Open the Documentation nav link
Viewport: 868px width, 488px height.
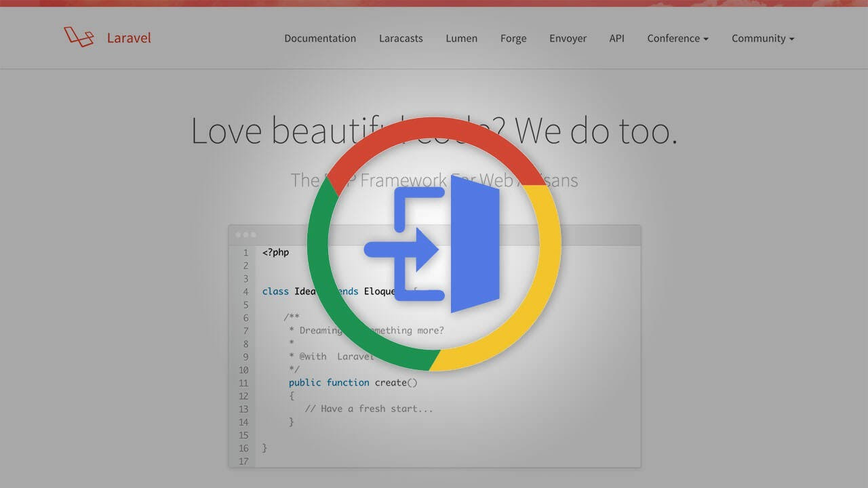[x=320, y=39]
